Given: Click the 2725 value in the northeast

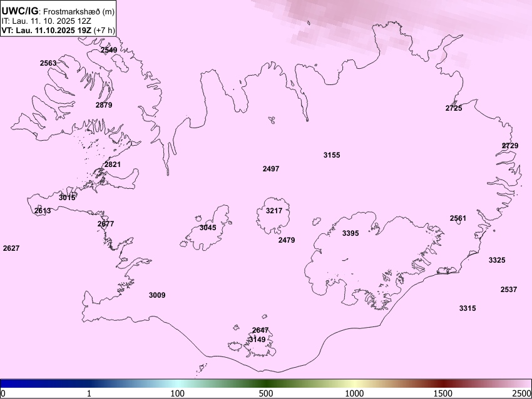Looking at the screenshot, I should [454, 108].
